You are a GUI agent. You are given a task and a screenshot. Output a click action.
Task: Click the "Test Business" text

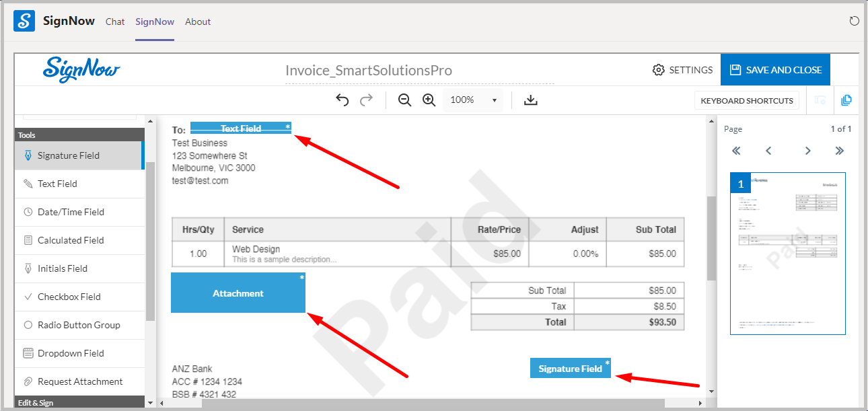[200, 143]
